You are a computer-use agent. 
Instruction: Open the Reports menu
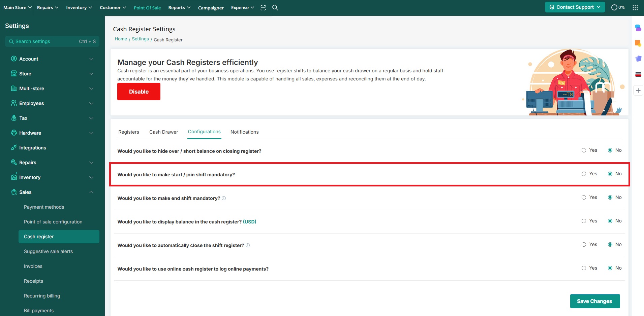click(179, 7)
